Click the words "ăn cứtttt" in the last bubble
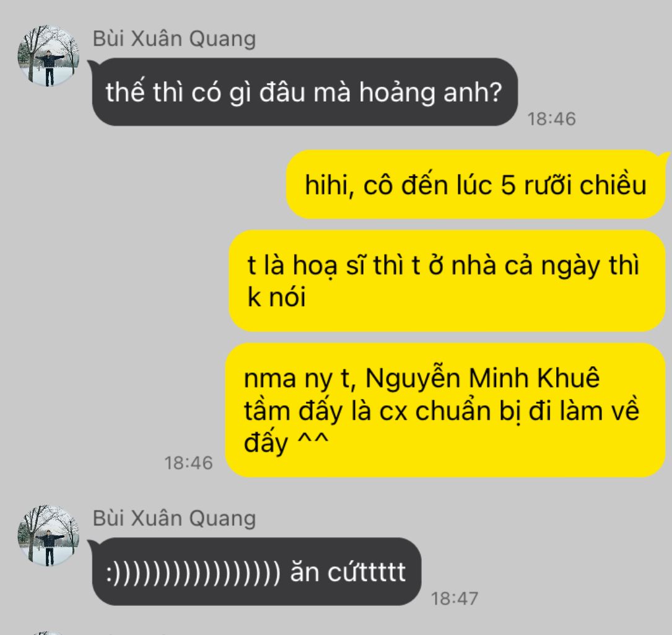672x635 pixels. [347, 572]
